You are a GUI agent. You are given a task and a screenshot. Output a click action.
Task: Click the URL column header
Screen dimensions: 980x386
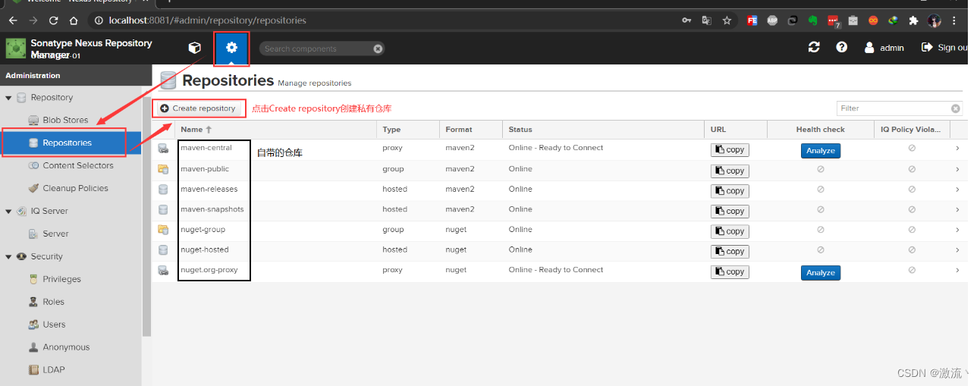[x=736, y=130]
